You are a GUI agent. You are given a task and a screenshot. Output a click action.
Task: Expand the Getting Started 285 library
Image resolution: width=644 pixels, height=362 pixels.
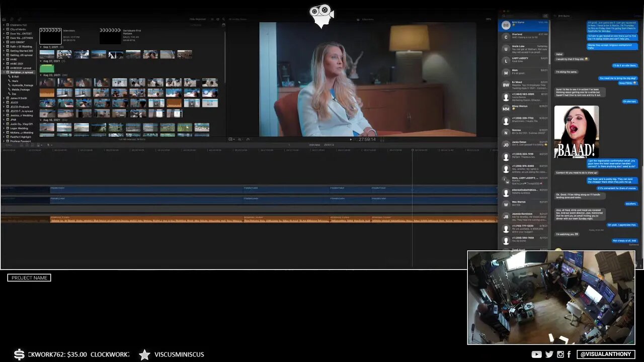(4, 51)
